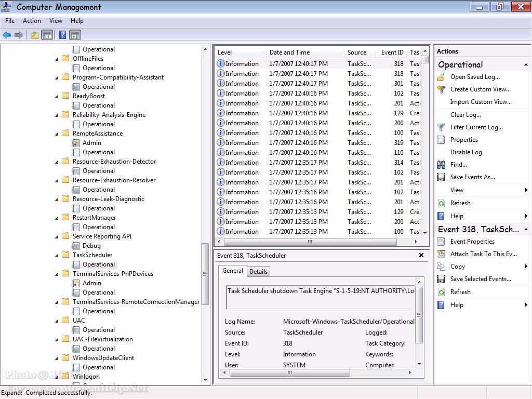Click the event list horizontal scrollbar thumb

[310, 242]
